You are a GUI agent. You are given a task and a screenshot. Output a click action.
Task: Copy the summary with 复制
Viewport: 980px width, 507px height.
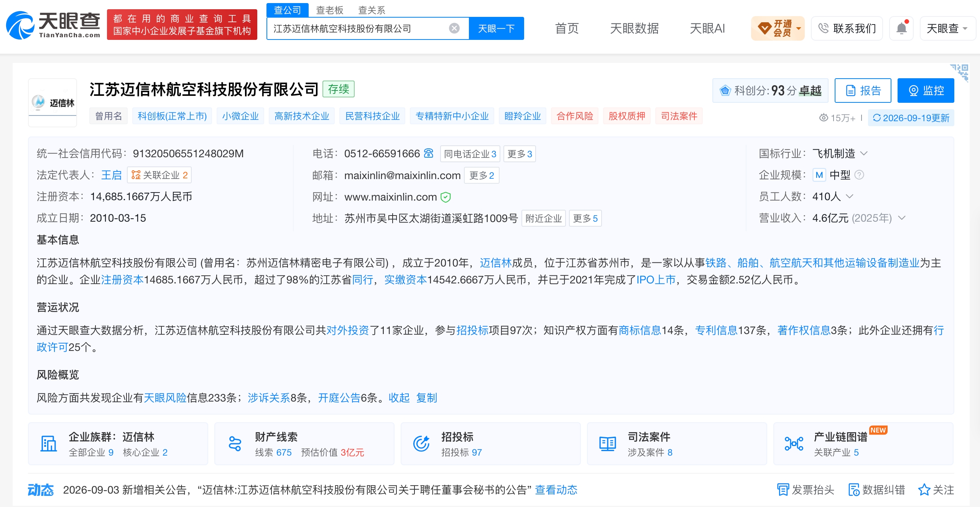tap(427, 398)
